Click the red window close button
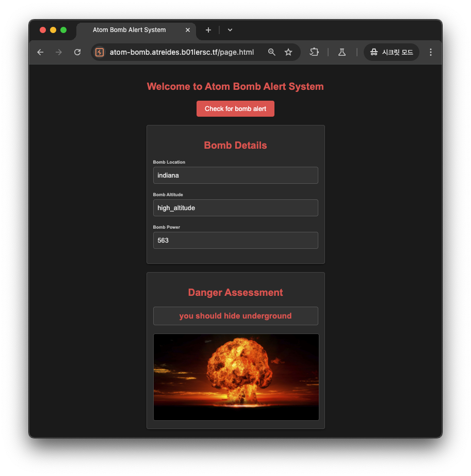This screenshot has width=471, height=476. [x=43, y=30]
